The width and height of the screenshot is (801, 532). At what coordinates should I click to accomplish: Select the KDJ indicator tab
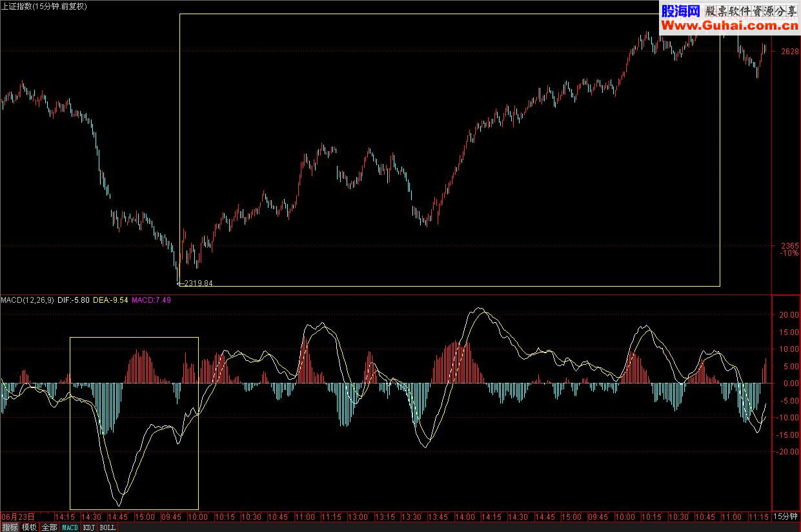(89, 527)
